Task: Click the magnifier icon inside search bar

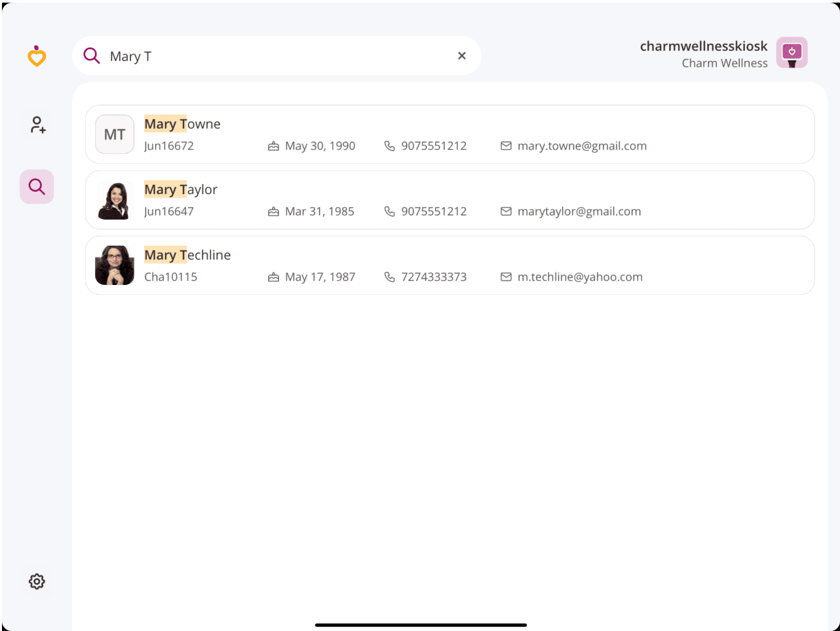Action: click(92, 56)
